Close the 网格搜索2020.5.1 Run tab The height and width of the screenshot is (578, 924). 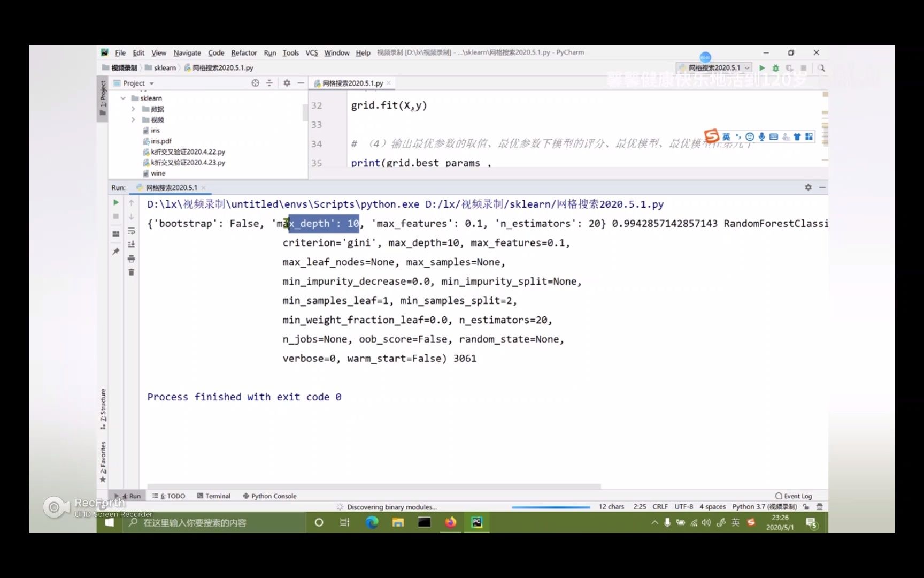tap(203, 188)
